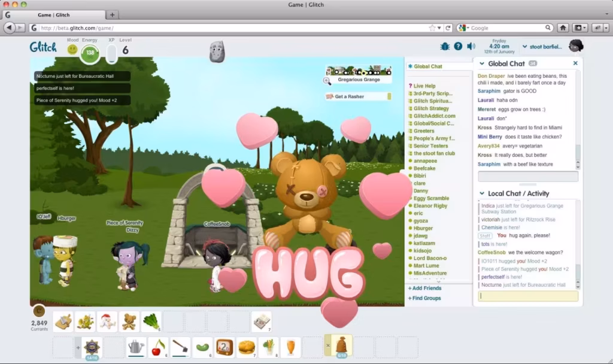The height and width of the screenshot is (364, 613).
Task: Click Find Groups link
Action: (424, 298)
